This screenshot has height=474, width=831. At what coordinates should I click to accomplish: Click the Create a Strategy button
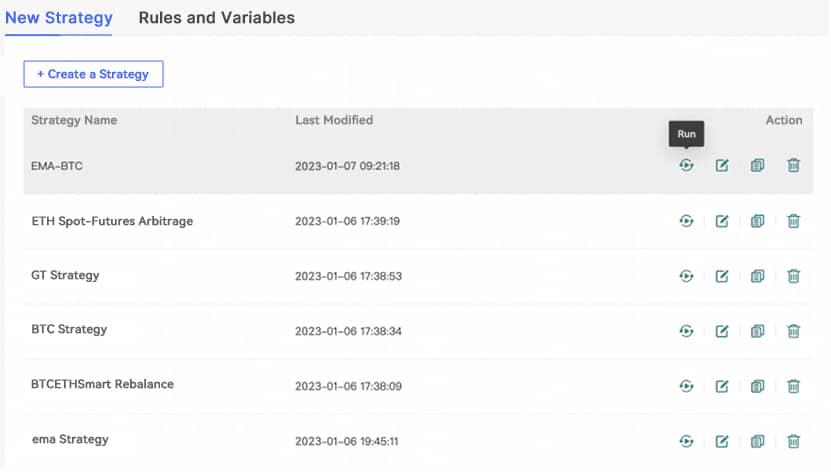(x=93, y=74)
